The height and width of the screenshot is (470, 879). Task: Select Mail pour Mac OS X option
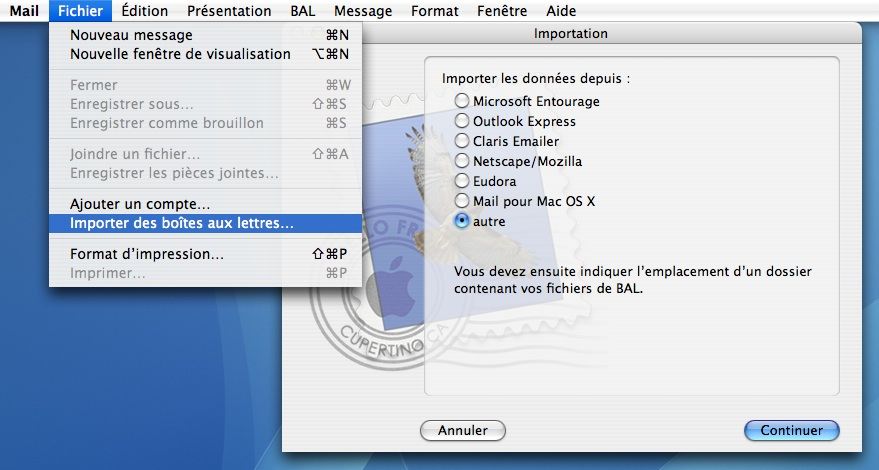pyautogui.click(x=461, y=201)
